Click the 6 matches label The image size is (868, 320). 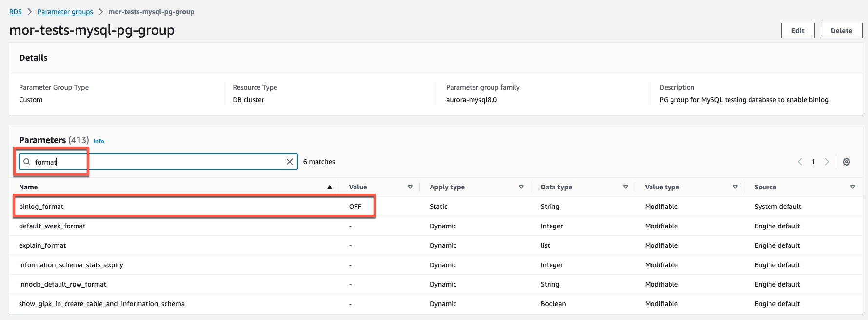click(x=319, y=162)
